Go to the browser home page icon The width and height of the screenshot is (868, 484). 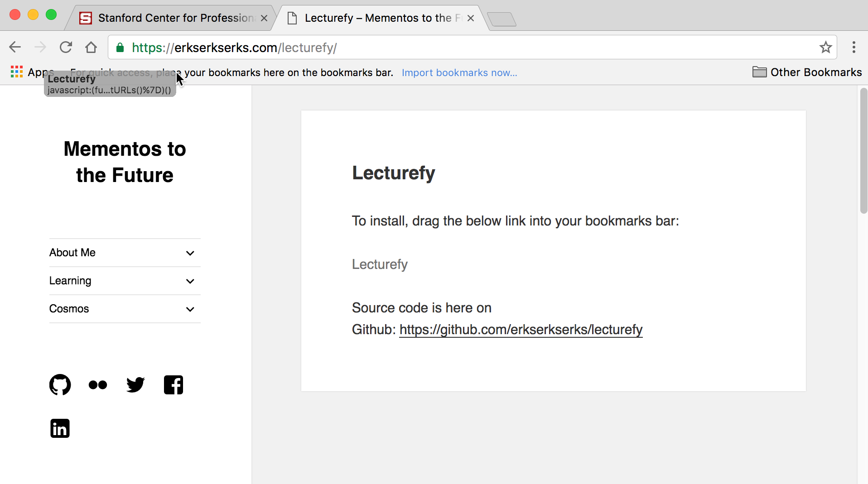(91, 47)
